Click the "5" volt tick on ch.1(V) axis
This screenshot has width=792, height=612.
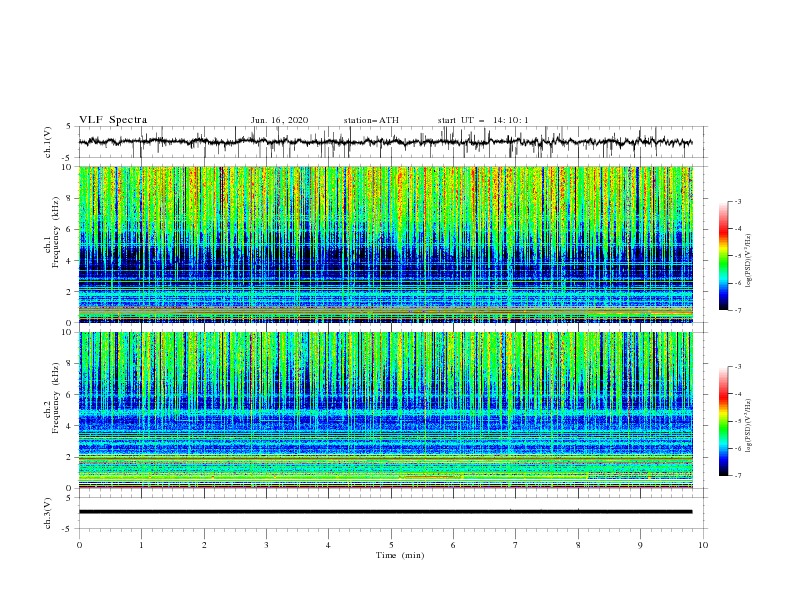(x=70, y=127)
